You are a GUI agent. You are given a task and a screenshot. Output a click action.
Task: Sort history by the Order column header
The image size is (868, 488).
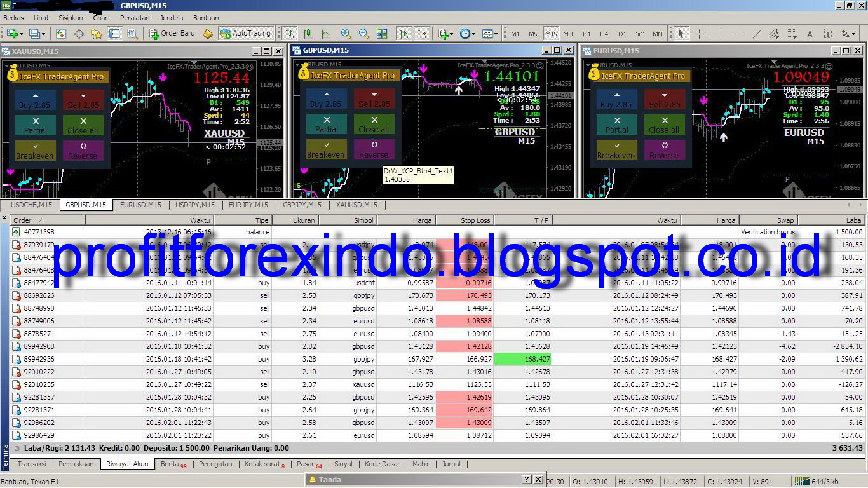48,220
